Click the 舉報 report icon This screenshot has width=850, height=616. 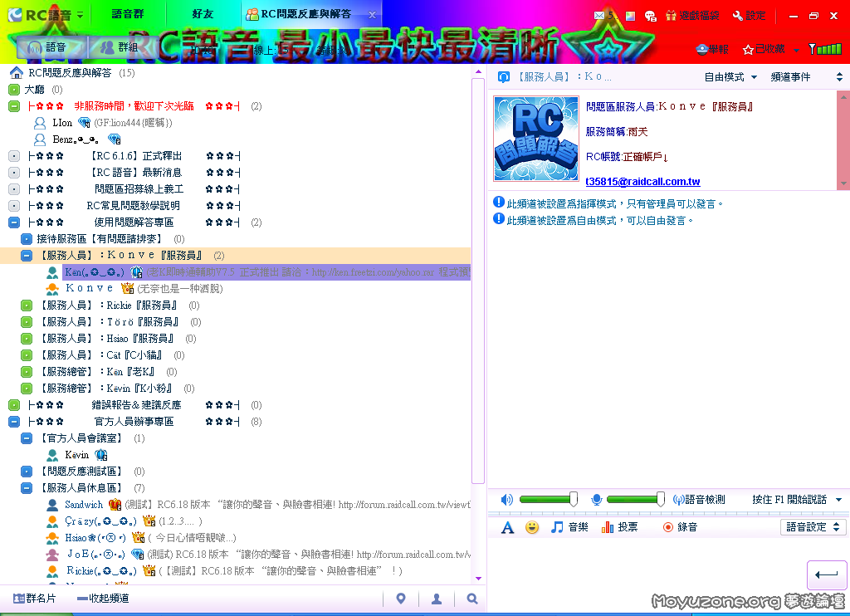(x=712, y=49)
